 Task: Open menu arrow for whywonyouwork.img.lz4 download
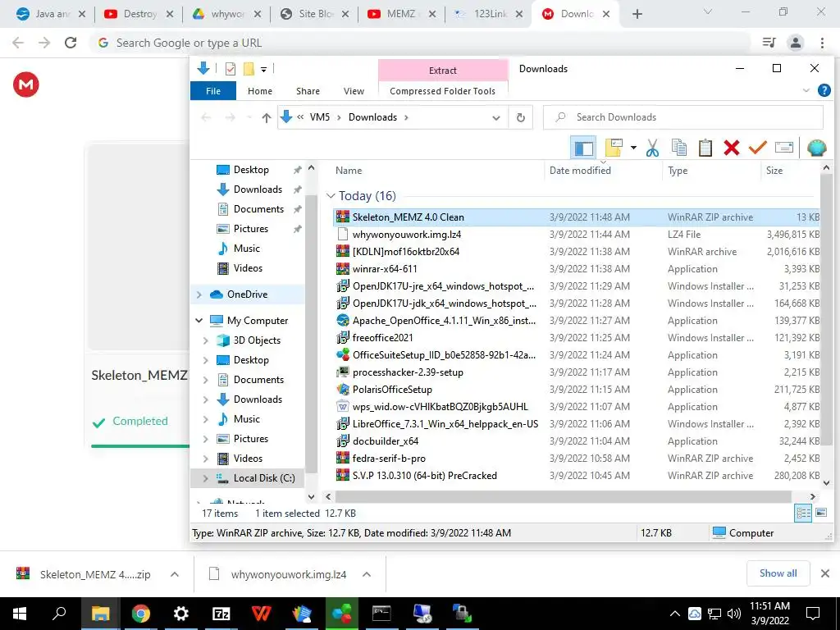click(x=367, y=574)
